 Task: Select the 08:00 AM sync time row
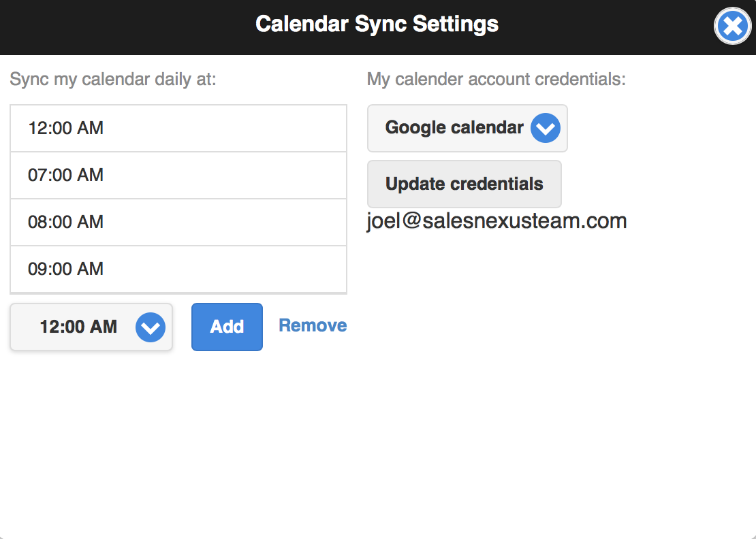178,222
